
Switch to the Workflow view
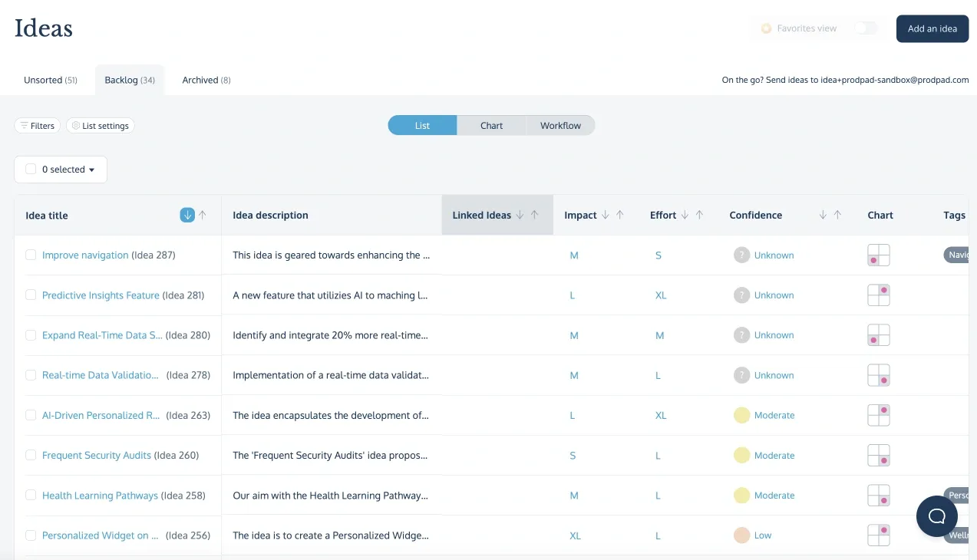(x=560, y=125)
